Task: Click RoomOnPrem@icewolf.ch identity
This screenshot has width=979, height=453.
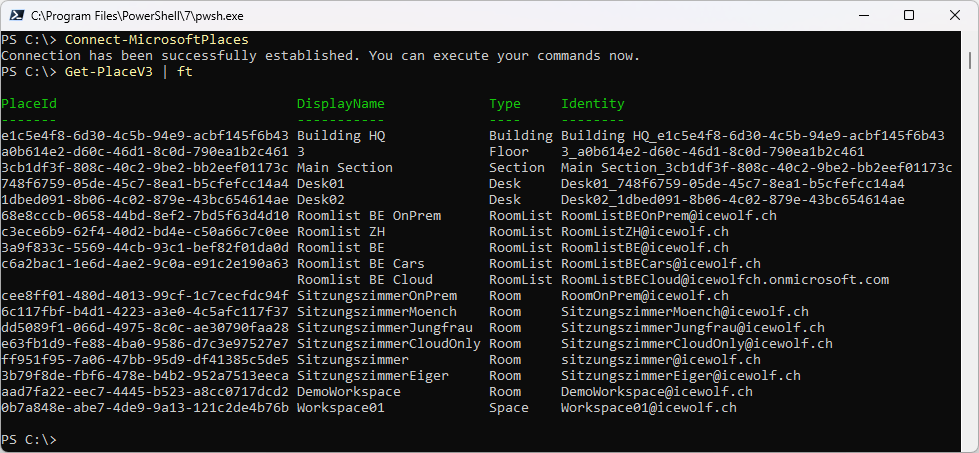Action: click(x=645, y=296)
